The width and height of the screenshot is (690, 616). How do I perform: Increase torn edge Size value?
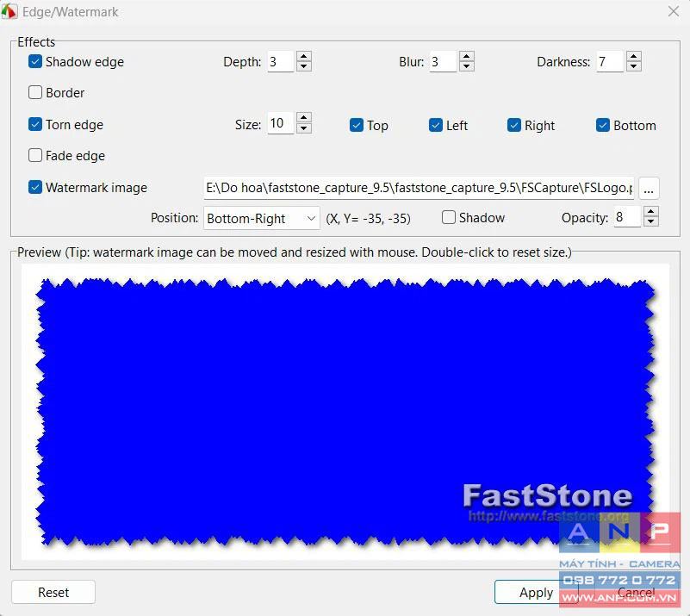click(x=303, y=118)
